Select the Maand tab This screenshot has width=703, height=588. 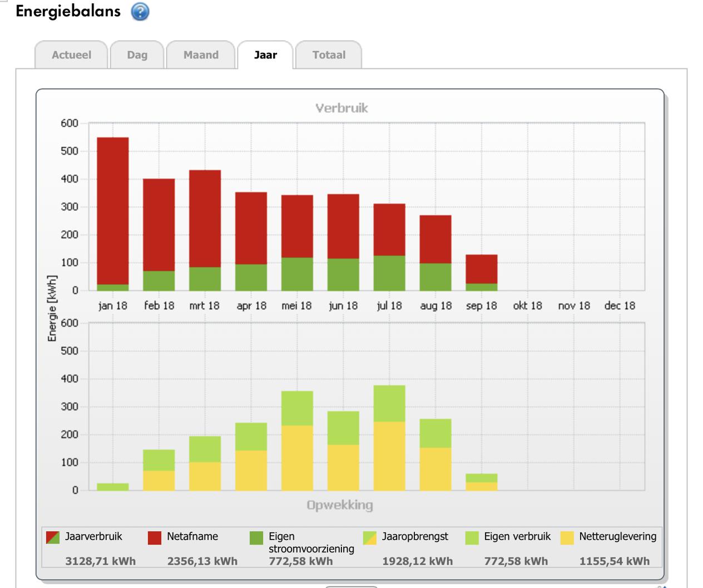pos(201,55)
